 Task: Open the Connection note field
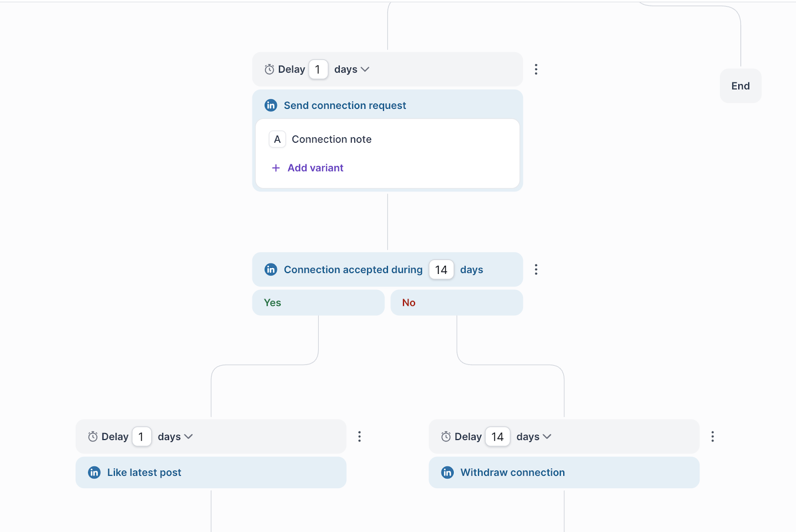pyautogui.click(x=331, y=139)
